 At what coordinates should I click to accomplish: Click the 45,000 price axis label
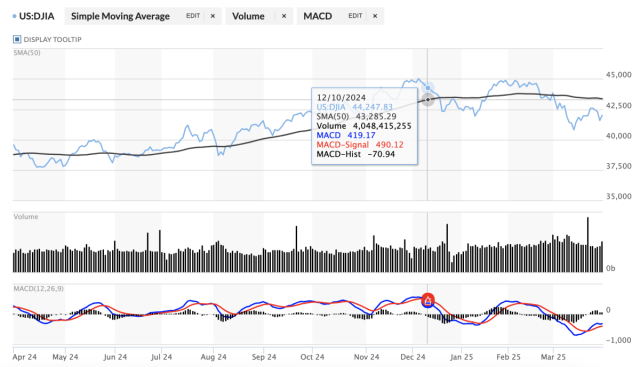click(x=618, y=75)
